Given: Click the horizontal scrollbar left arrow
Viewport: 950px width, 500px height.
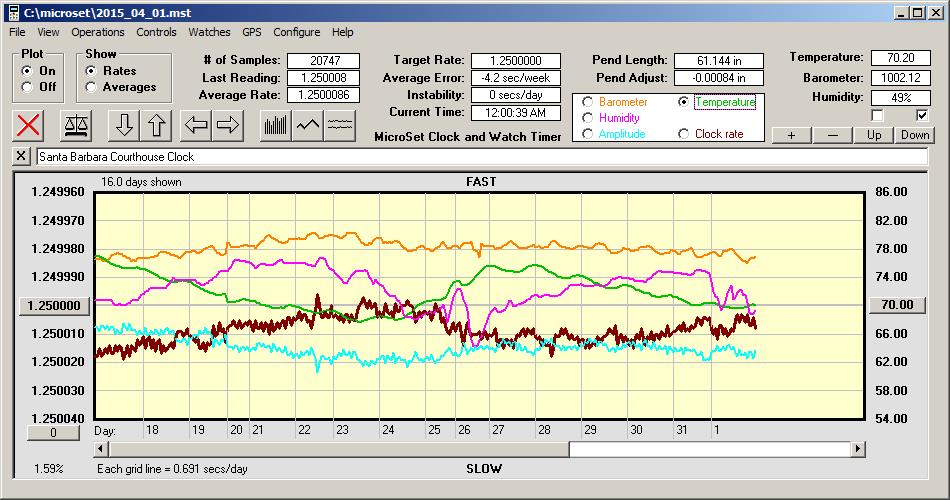Looking at the screenshot, I should click(102, 449).
